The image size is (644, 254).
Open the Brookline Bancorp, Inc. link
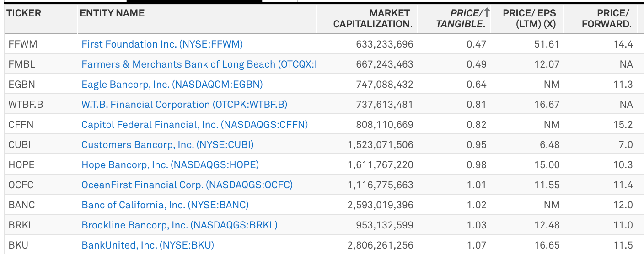click(179, 225)
